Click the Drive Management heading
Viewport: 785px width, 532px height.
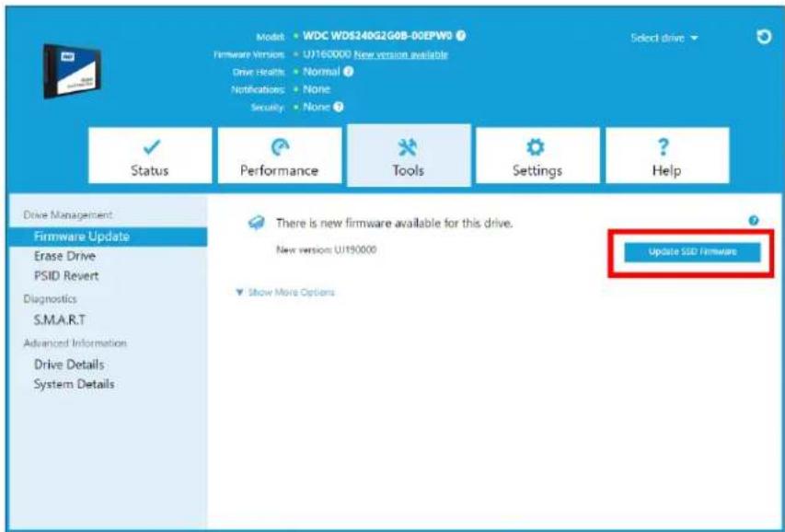[67, 214]
